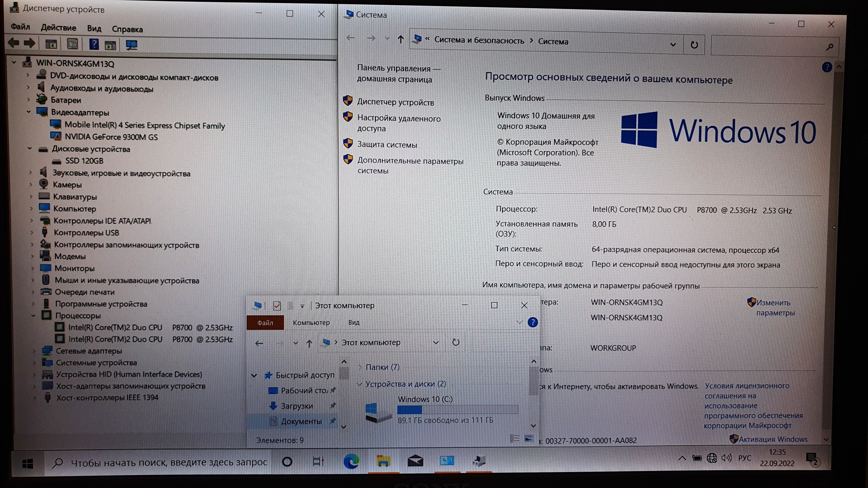This screenshot has width=868, height=488.
Task: Open Mail app from taskbar
Action: [415, 461]
